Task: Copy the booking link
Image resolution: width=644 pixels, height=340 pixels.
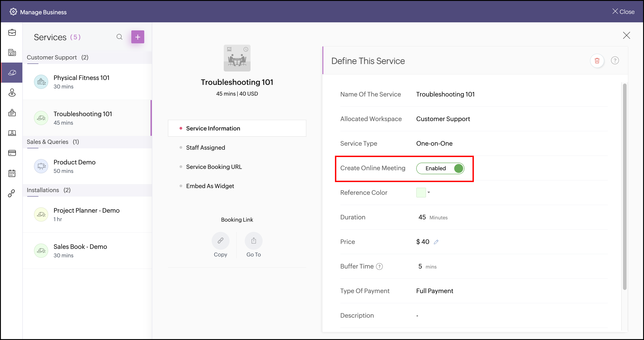Action: [220, 241]
